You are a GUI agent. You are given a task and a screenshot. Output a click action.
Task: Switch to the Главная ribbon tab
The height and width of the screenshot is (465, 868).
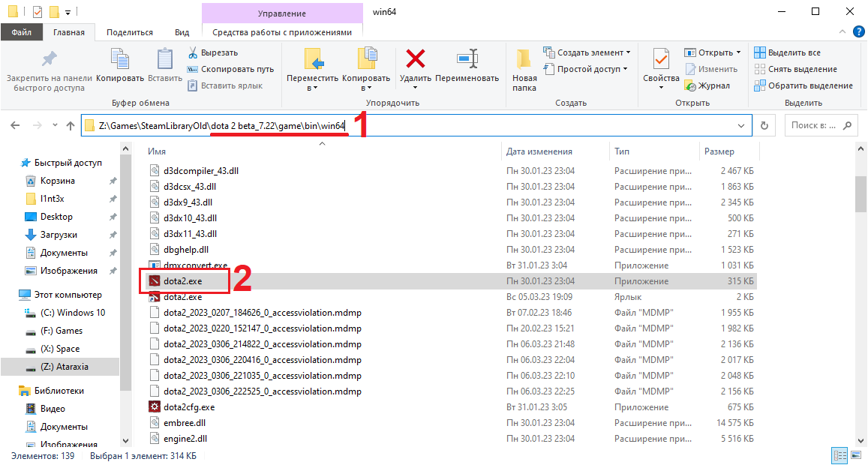(x=68, y=32)
